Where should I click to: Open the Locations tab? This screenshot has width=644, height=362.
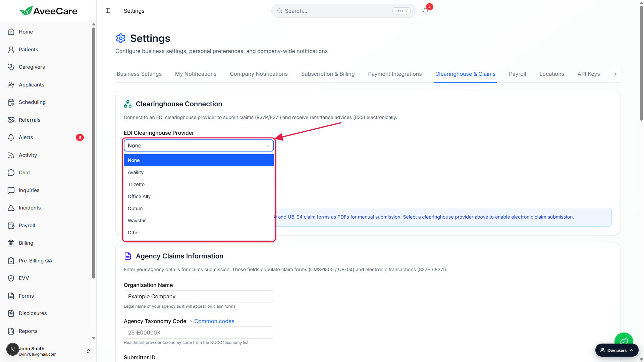[x=552, y=74]
